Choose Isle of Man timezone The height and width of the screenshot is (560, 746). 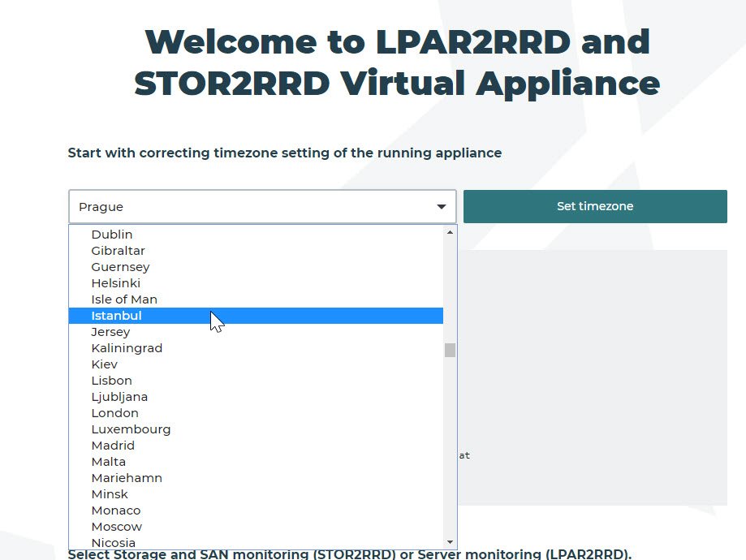click(x=124, y=299)
